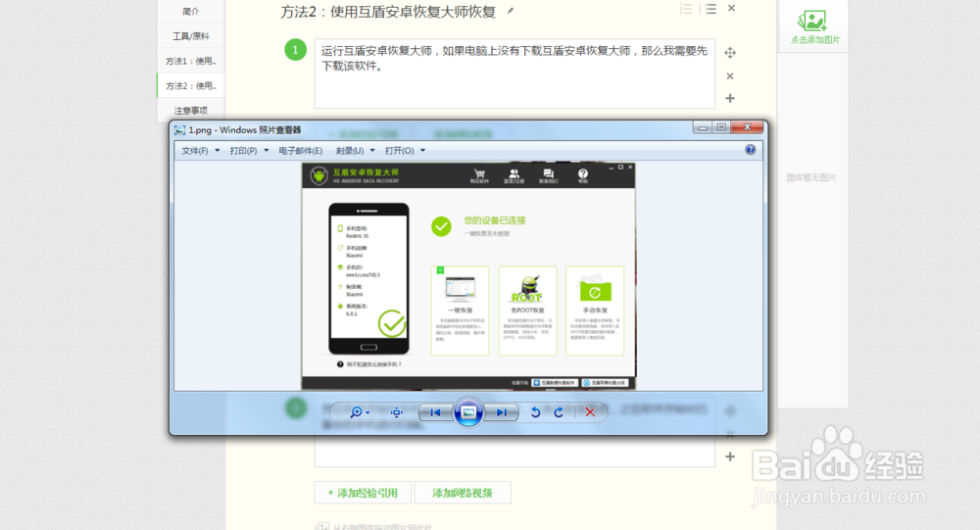This screenshot has width=980, height=530.
Task: Delete step 1 with its X icon
Action: 730,75
